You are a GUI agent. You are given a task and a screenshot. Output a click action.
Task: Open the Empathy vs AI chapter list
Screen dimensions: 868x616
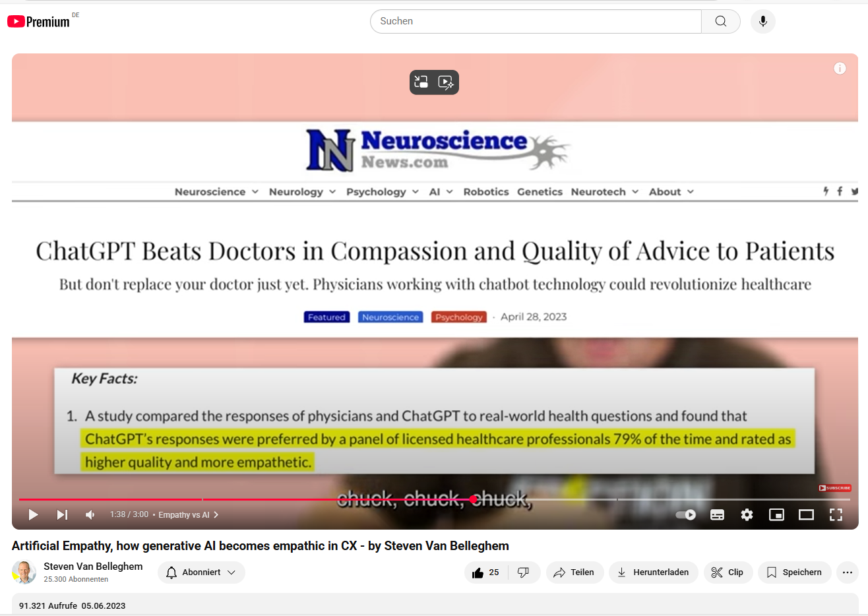click(x=189, y=515)
